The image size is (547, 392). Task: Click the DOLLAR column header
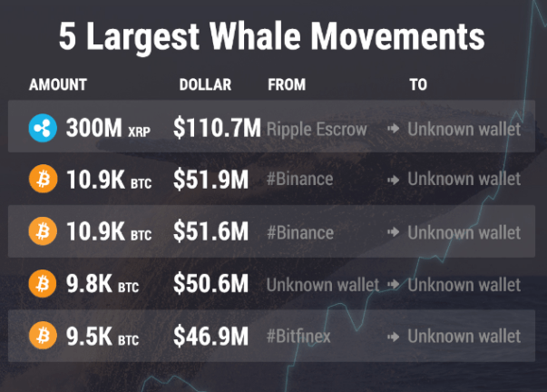pyautogui.click(x=205, y=85)
